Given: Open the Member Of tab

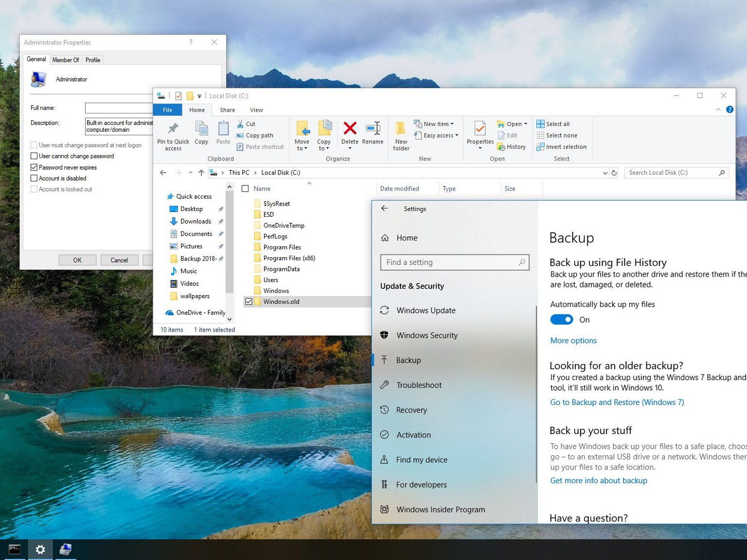Looking at the screenshot, I should pos(66,60).
